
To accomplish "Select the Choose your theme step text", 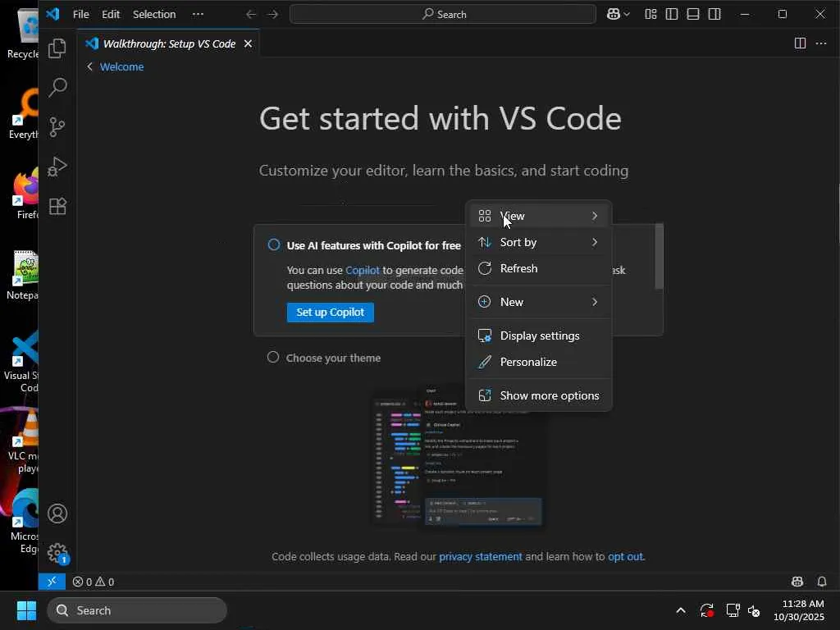I will [x=333, y=358].
